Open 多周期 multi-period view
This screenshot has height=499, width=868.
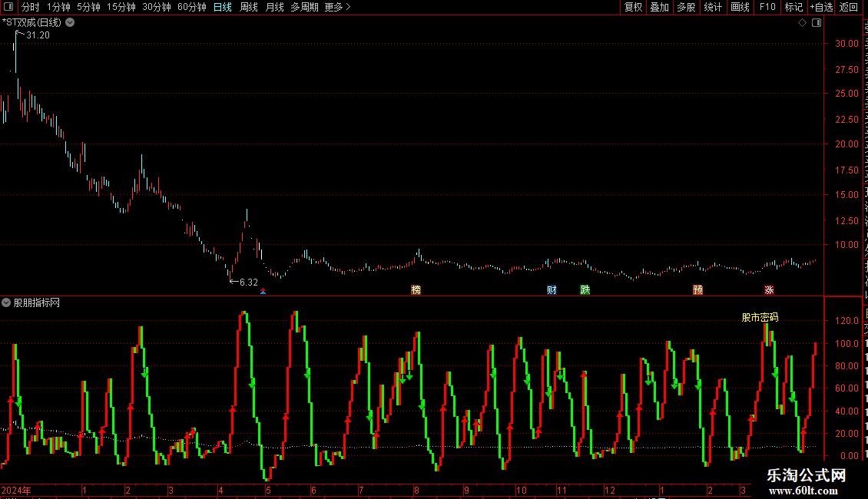coord(304,7)
